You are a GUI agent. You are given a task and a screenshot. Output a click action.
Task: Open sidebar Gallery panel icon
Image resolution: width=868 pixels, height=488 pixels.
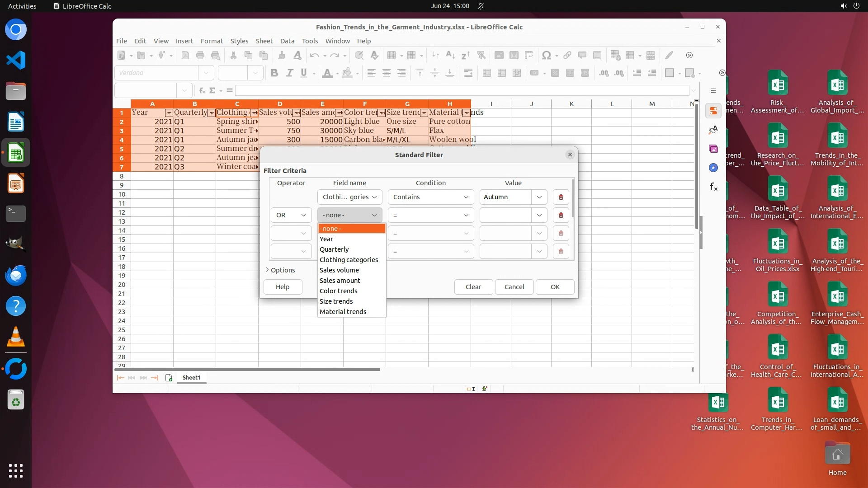(713, 149)
